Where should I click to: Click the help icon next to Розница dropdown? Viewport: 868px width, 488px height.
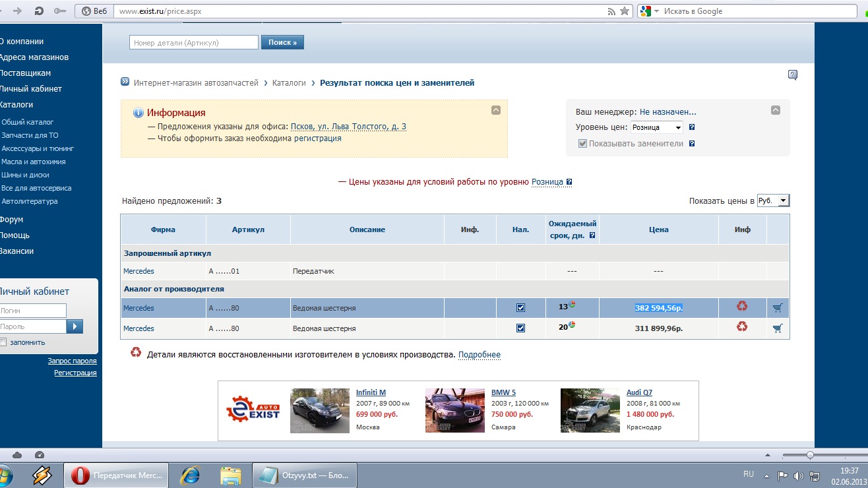coord(691,127)
